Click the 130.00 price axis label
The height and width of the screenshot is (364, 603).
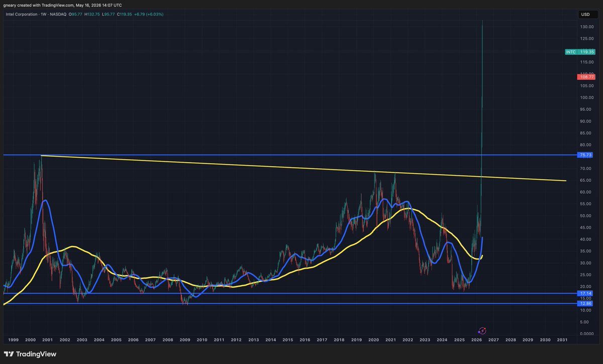coord(586,27)
